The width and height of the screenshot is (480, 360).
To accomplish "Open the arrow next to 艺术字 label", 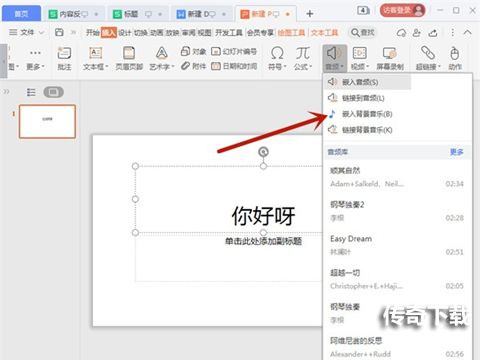I will point(173,67).
